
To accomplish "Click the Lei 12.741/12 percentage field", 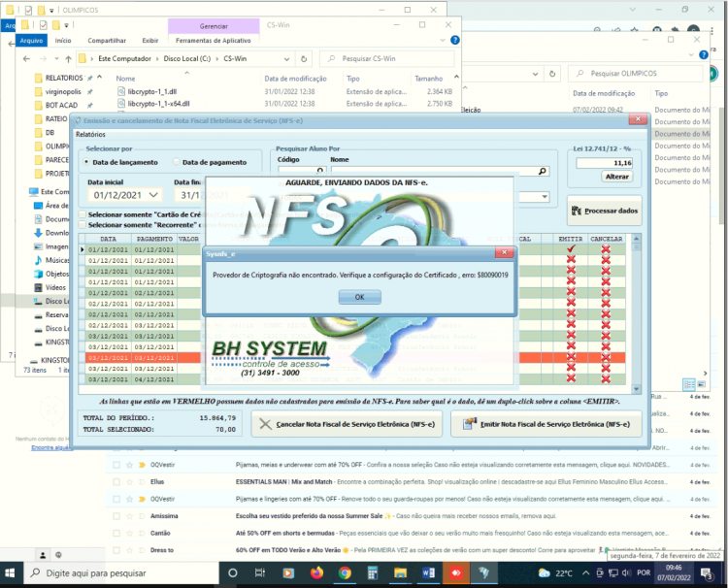I will 604,163.
